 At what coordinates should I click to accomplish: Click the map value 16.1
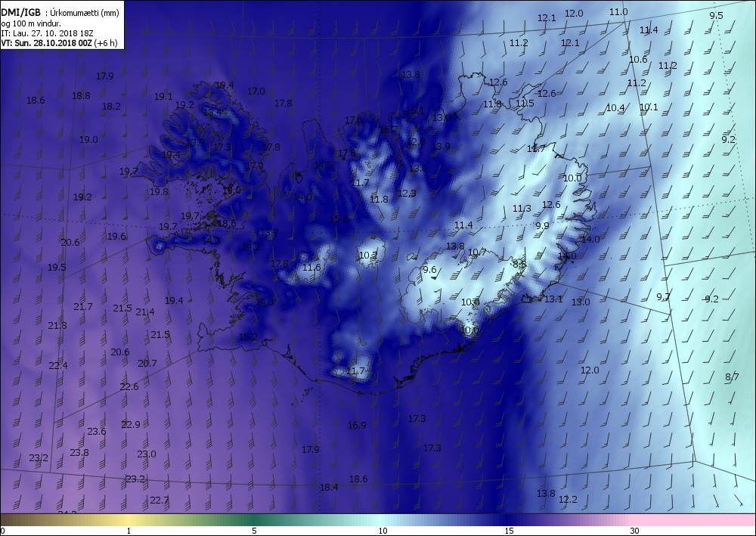[x=416, y=111]
